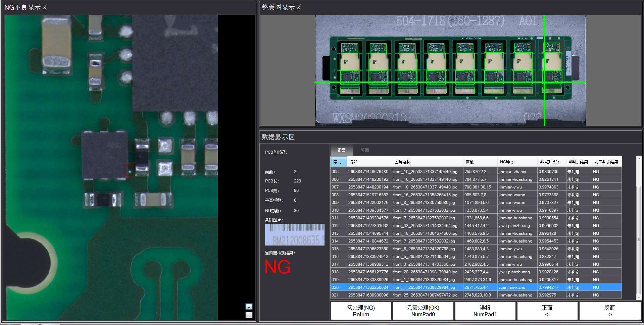Click the 反面 -> navigation button
The image size is (644, 325).
609,311
